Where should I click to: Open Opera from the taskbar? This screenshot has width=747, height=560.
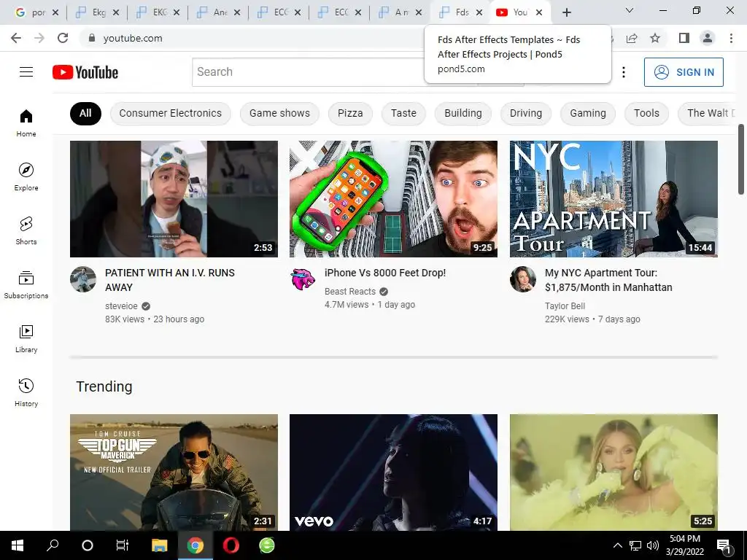point(231,545)
